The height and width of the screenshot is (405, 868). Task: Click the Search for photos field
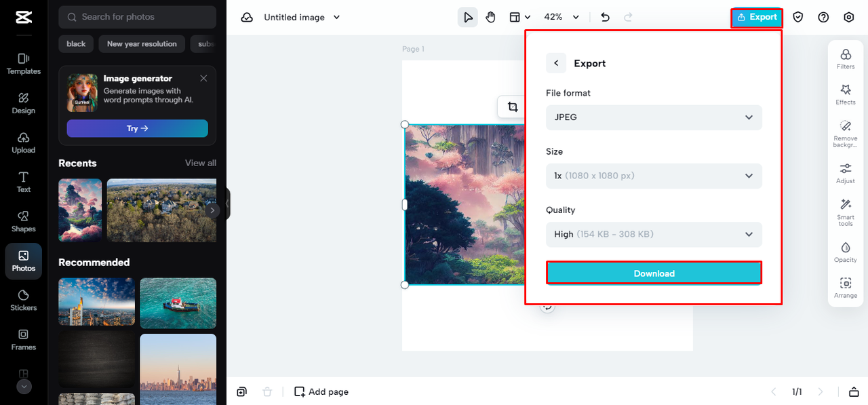[x=138, y=17]
